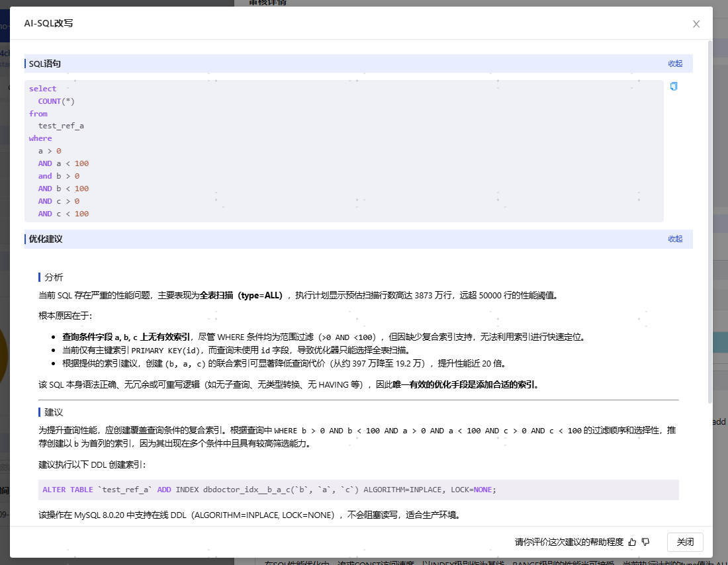
Task: Copy the SQL statement with copy icon
Action: click(674, 87)
